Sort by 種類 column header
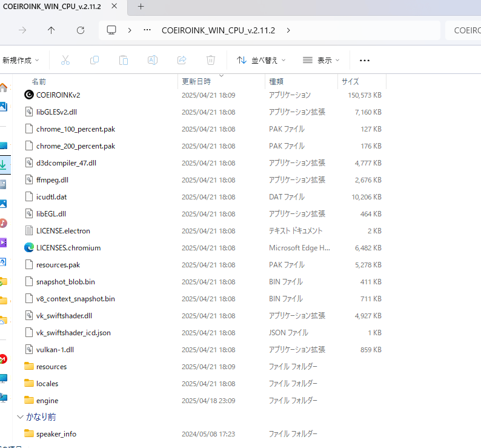The width and height of the screenshot is (481, 448). click(276, 82)
